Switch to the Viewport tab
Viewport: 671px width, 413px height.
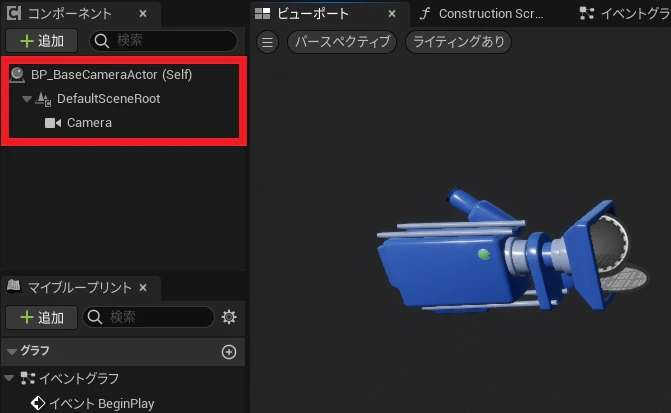[x=330, y=14]
